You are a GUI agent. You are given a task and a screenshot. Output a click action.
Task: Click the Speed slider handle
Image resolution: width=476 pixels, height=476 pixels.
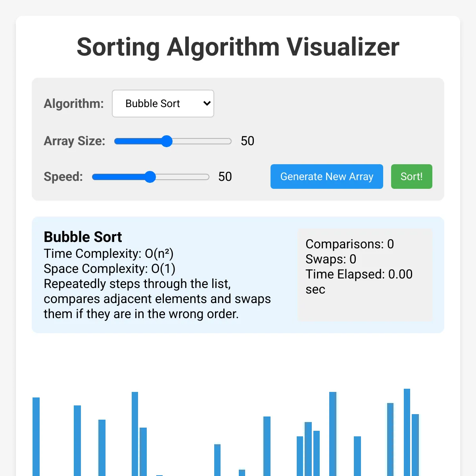[x=150, y=177]
